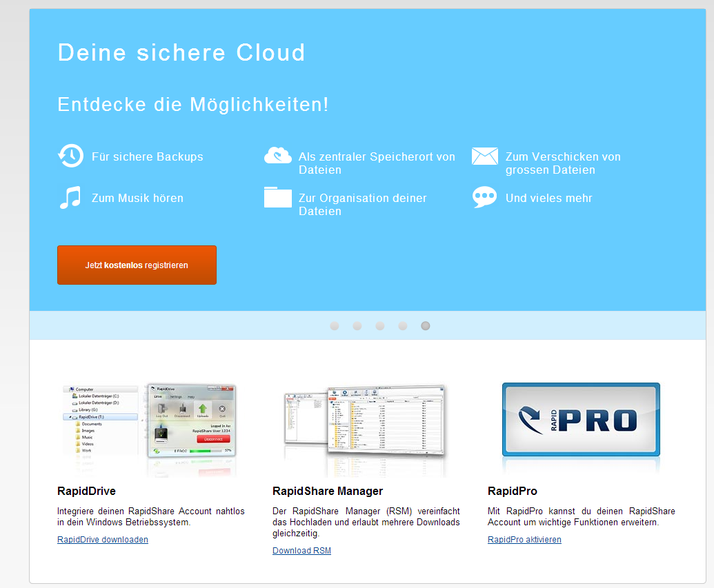This screenshot has width=714, height=588.
Task: Click 'Jetzt kostenlos registrieren' button
Action: [x=137, y=265]
